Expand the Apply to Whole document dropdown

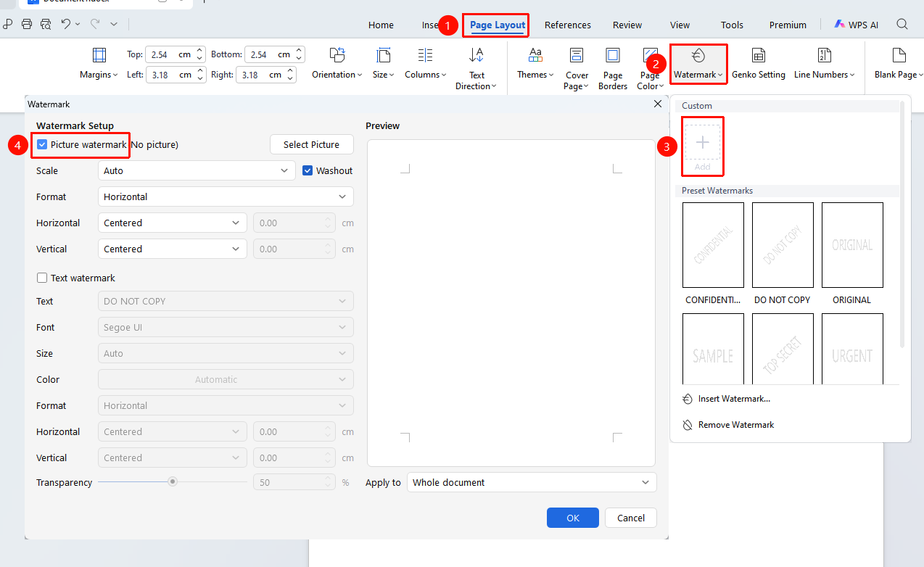[532, 483]
